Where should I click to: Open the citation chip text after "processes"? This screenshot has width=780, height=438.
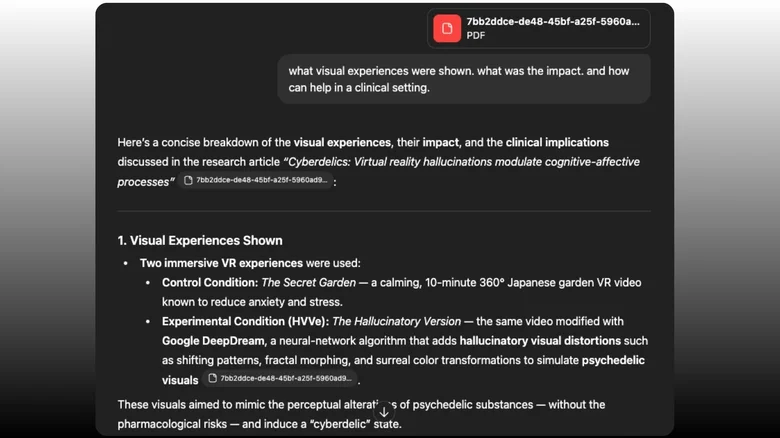click(x=261, y=181)
